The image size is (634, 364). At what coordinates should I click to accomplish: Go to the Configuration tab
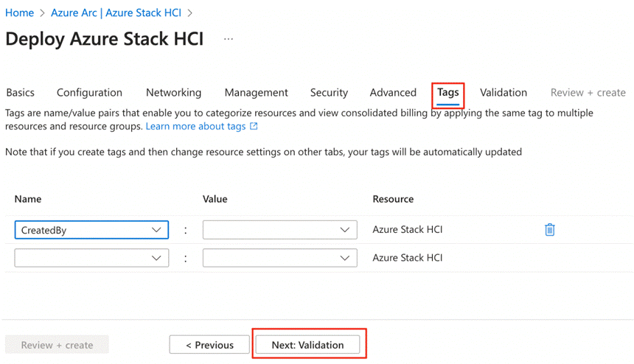(x=89, y=92)
